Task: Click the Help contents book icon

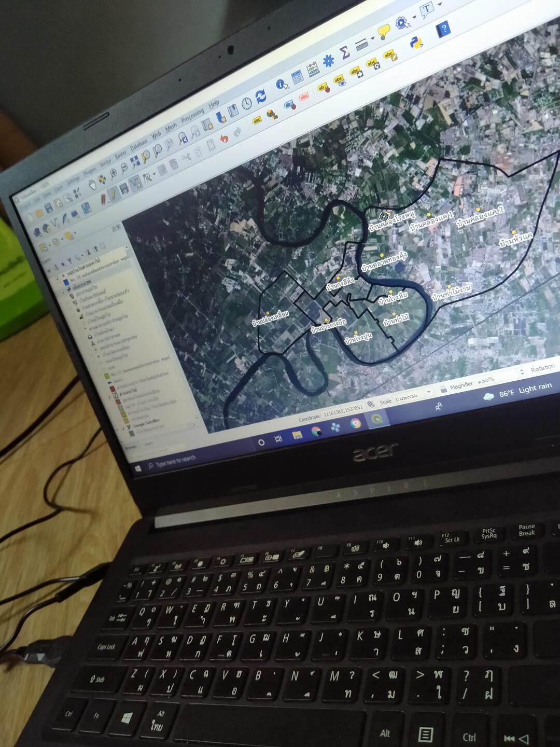Action: 443,29
